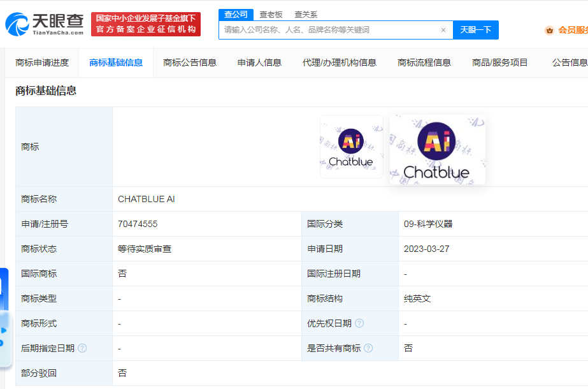
Task: Open the 商标申请进度 tab
Action: (42, 62)
